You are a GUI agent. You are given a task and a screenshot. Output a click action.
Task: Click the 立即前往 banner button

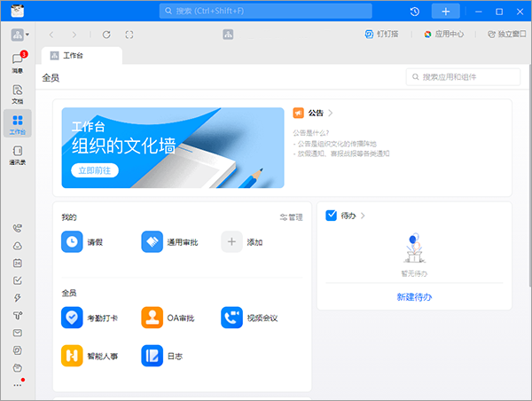(x=95, y=170)
